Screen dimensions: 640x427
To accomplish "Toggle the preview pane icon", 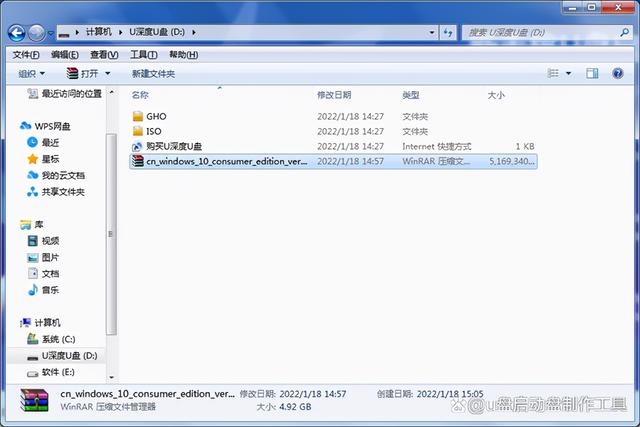I will tap(592, 73).
